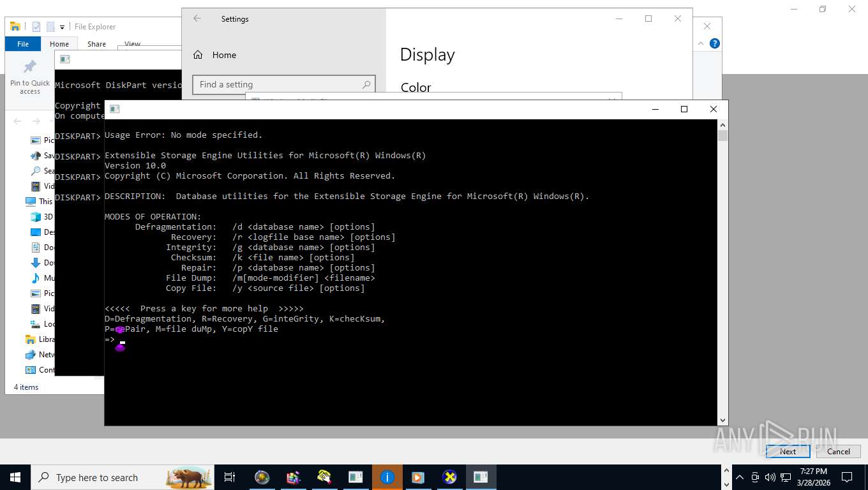Open the orange info app on the taskbar
Viewport: 868px width, 490px height.
tap(387, 477)
